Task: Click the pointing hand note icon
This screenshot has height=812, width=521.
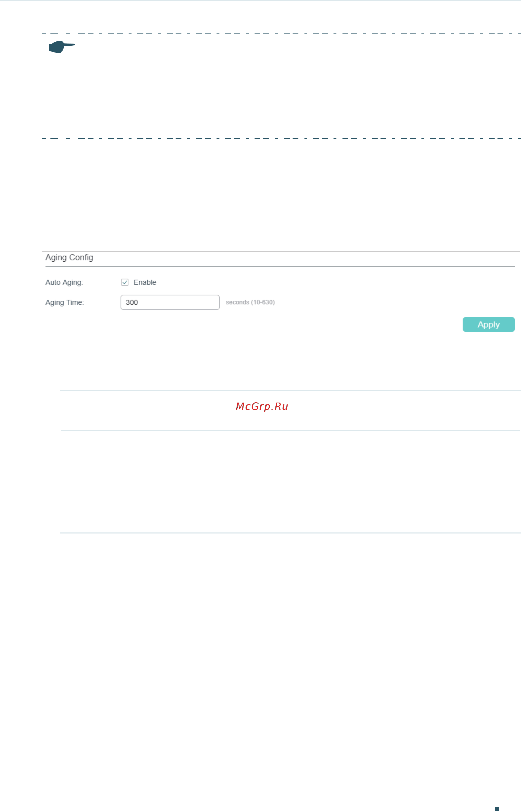Action: coord(62,47)
